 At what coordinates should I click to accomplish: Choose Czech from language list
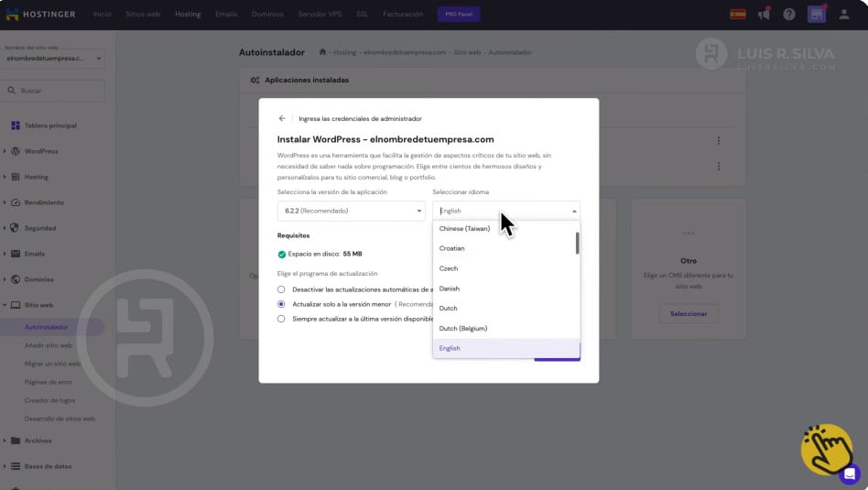[x=506, y=268]
